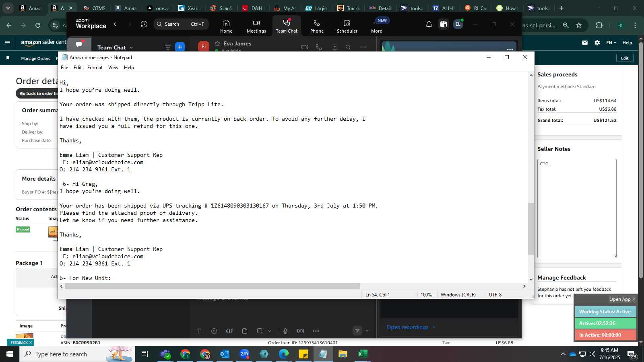Click Manage Orders bookmark link
The image size is (644, 362).
click(35, 58)
